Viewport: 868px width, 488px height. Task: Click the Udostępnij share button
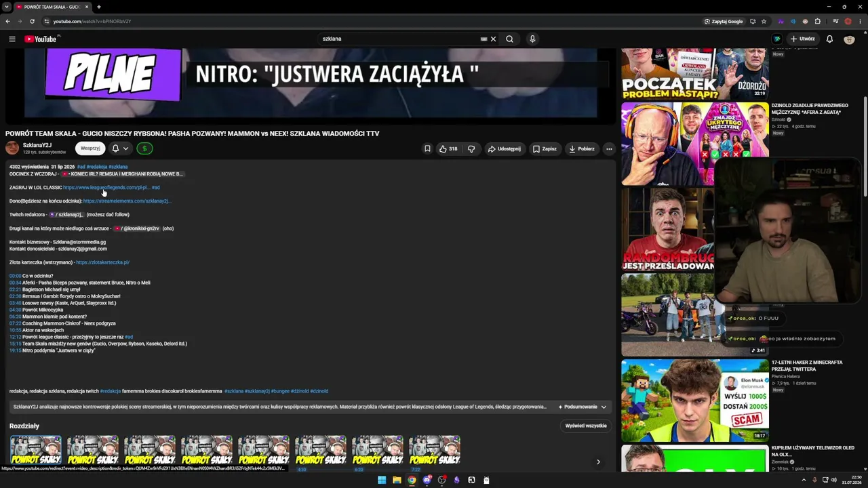(505, 148)
